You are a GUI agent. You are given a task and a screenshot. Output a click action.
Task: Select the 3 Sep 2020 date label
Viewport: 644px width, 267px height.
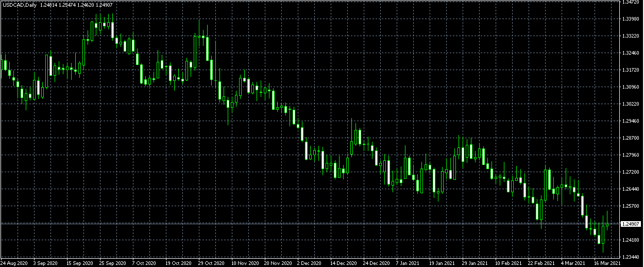point(45,263)
